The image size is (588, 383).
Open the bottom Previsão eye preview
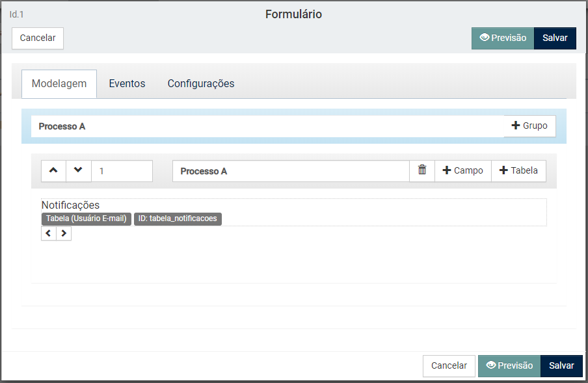click(x=509, y=365)
